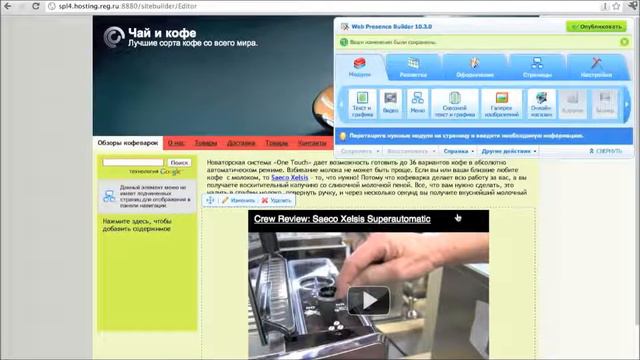Reload the page in the browser
The image size is (640, 360).
36,6
